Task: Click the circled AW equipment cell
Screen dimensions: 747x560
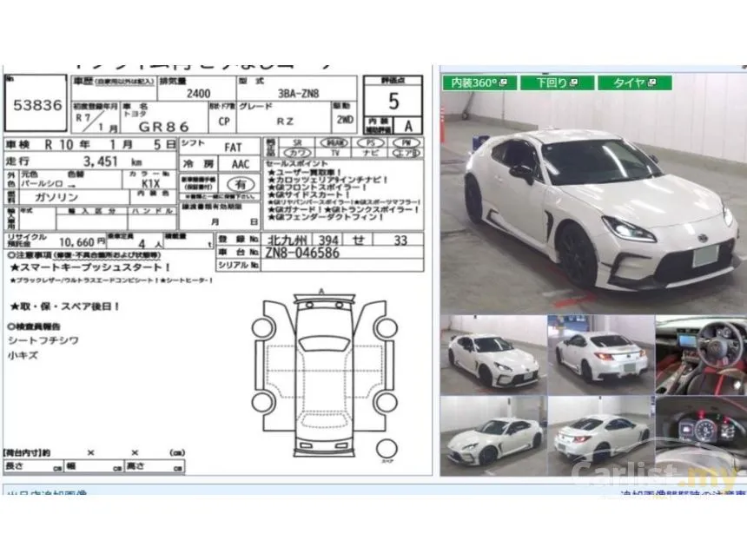Action: pyautogui.click(x=334, y=142)
